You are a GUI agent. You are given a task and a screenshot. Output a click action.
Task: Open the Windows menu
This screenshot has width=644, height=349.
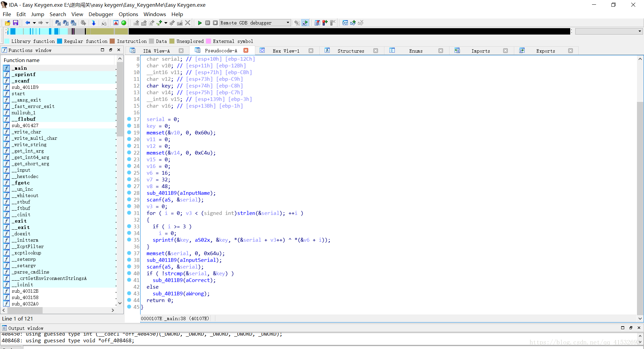(155, 14)
